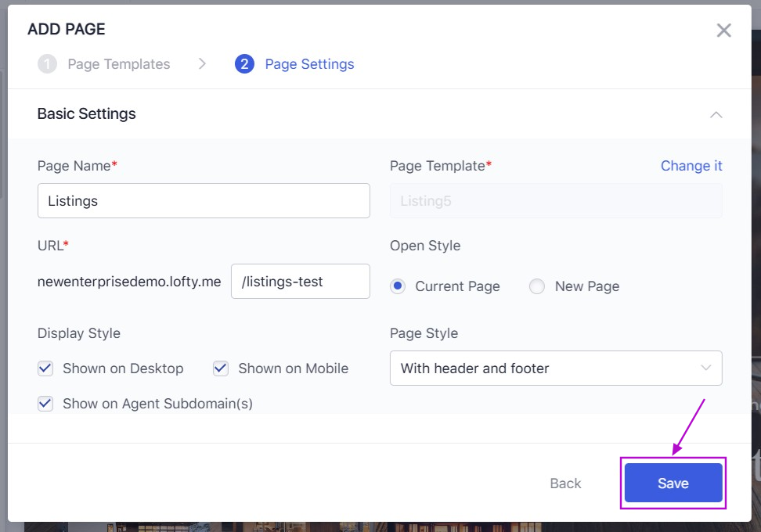Go to the Page Templates step

[118, 64]
